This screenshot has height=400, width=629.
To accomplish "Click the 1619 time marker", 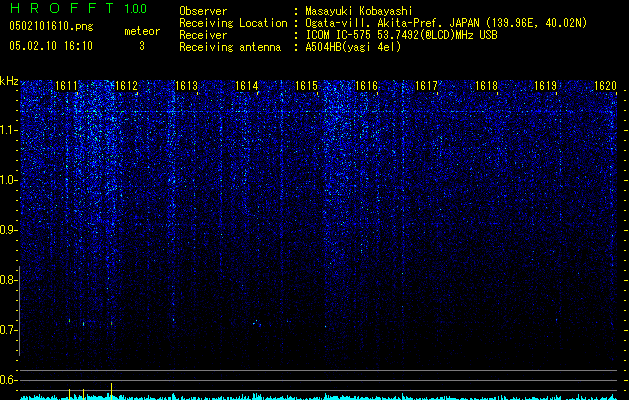I will tap(546, 86).
